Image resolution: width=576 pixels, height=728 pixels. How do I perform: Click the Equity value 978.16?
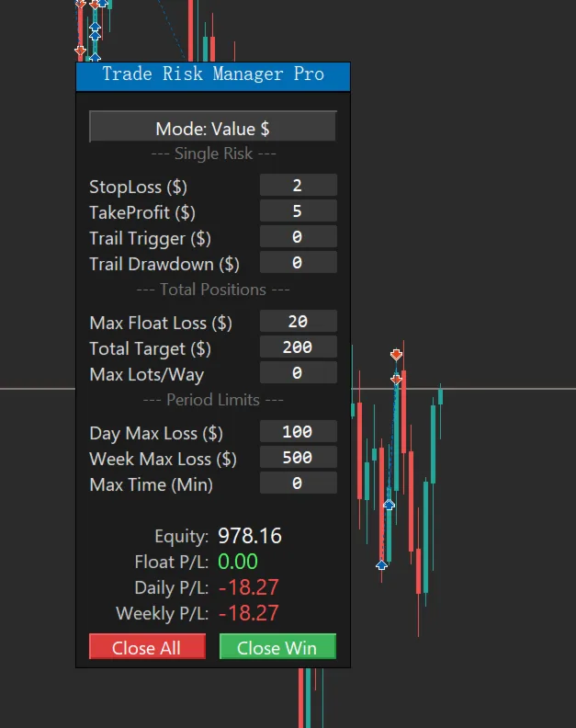[250, 536]
